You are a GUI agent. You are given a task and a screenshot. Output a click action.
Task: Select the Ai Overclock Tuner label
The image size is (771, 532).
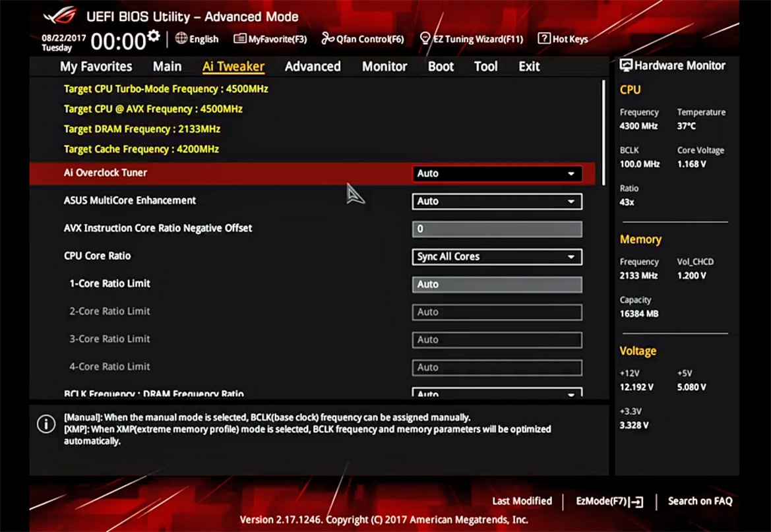[x=106, y=173]
